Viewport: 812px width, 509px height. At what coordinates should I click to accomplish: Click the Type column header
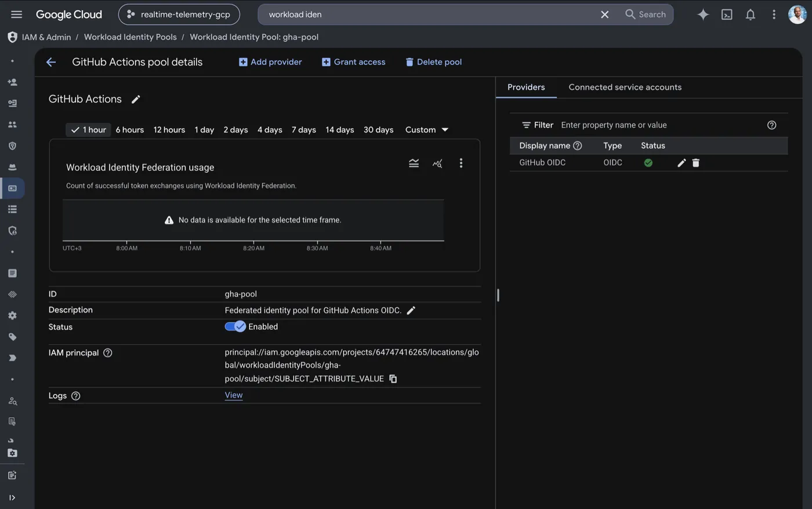[612, 146]
